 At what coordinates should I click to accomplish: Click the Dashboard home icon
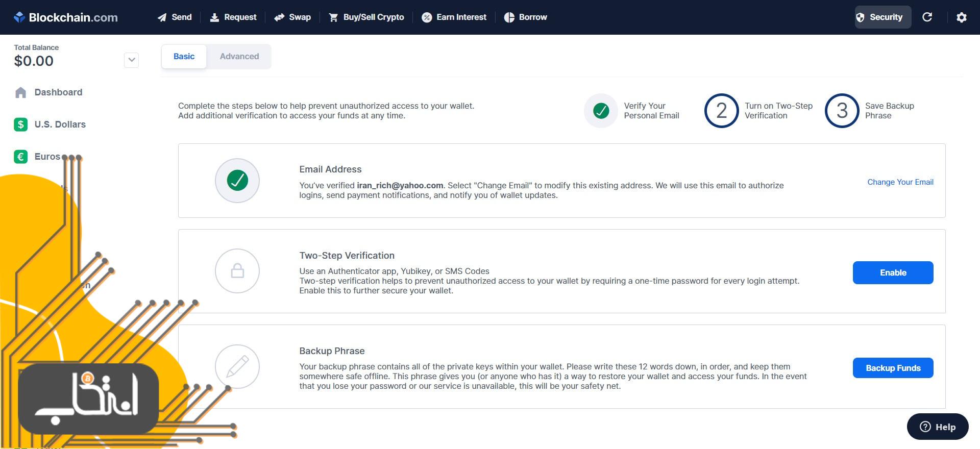20,92
